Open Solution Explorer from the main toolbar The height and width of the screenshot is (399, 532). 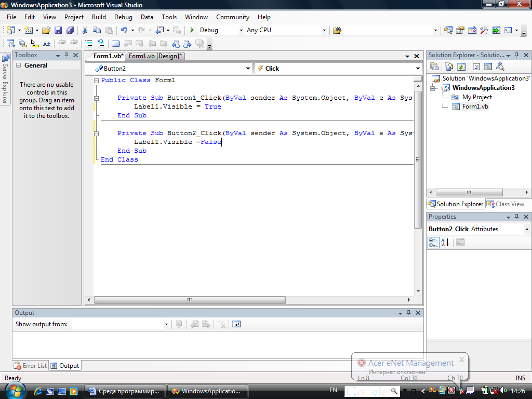point(448,30)
